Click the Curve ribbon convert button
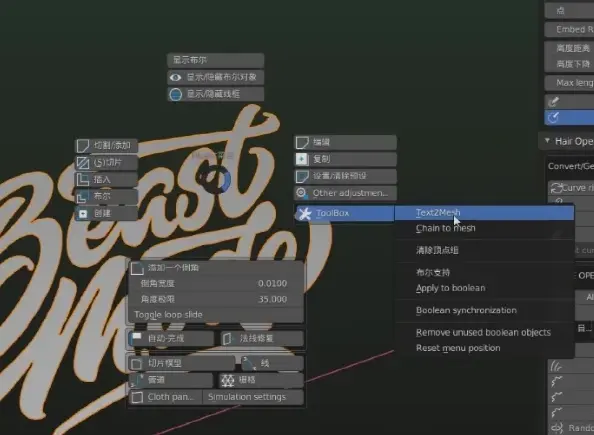Screen dimensions: 594x435 pos(571,188)
